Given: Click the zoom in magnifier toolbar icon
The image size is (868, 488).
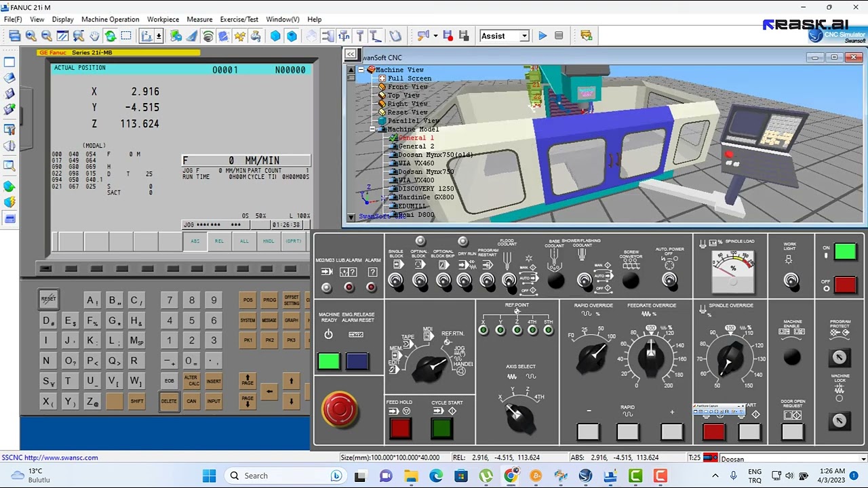Looking at the screenshot, I should point(31,36).
